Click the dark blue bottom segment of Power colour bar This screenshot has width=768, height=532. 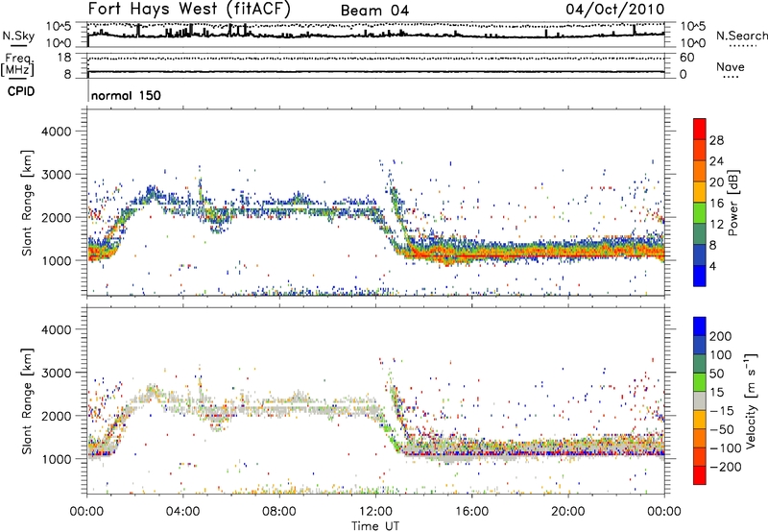700,276
